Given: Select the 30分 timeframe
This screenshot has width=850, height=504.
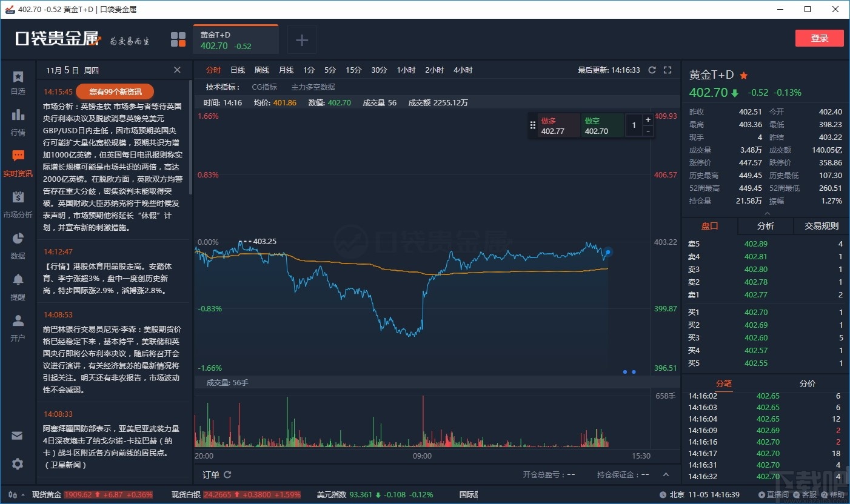Looking at the screenshot, I should coord(378,70).
